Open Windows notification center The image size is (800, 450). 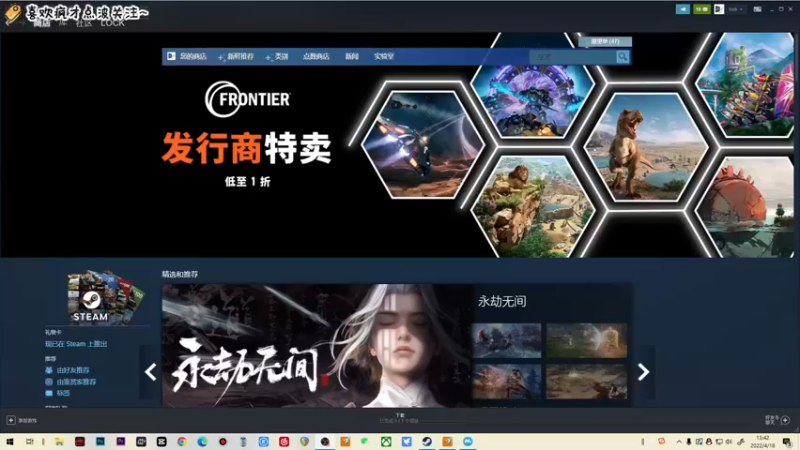[x=787, y=442]
